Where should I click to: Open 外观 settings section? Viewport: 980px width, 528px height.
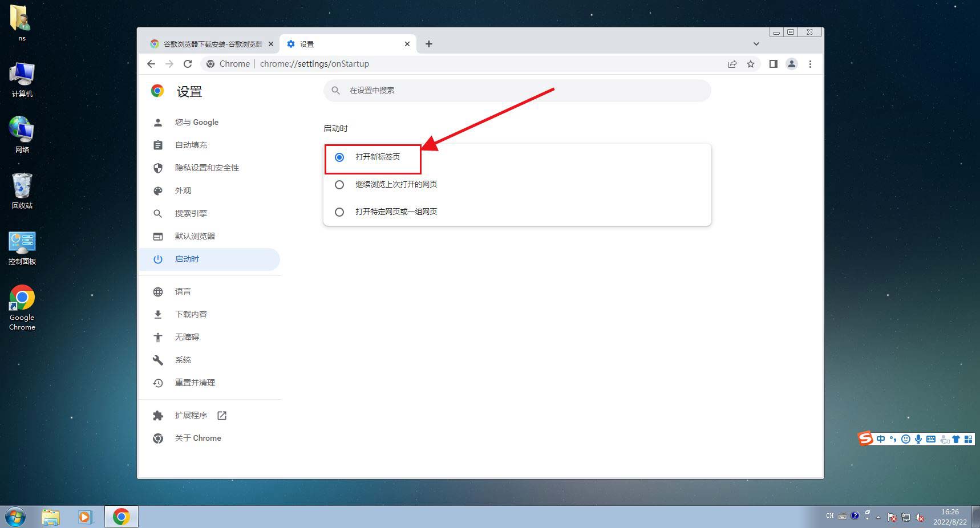(209, 190)
